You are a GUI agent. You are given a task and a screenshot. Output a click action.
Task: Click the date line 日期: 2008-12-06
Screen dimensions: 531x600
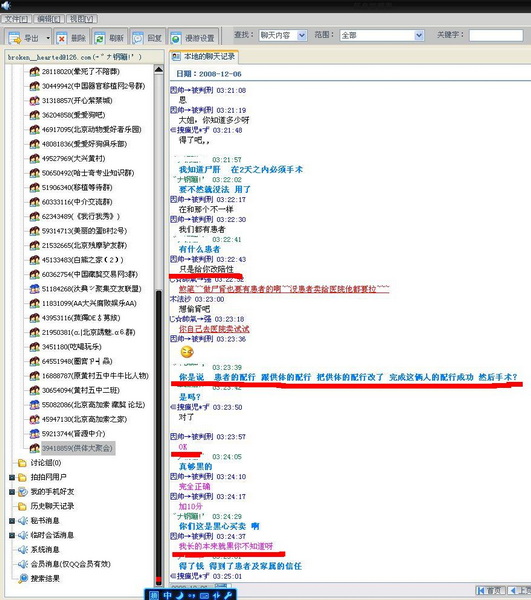[209, 74]
